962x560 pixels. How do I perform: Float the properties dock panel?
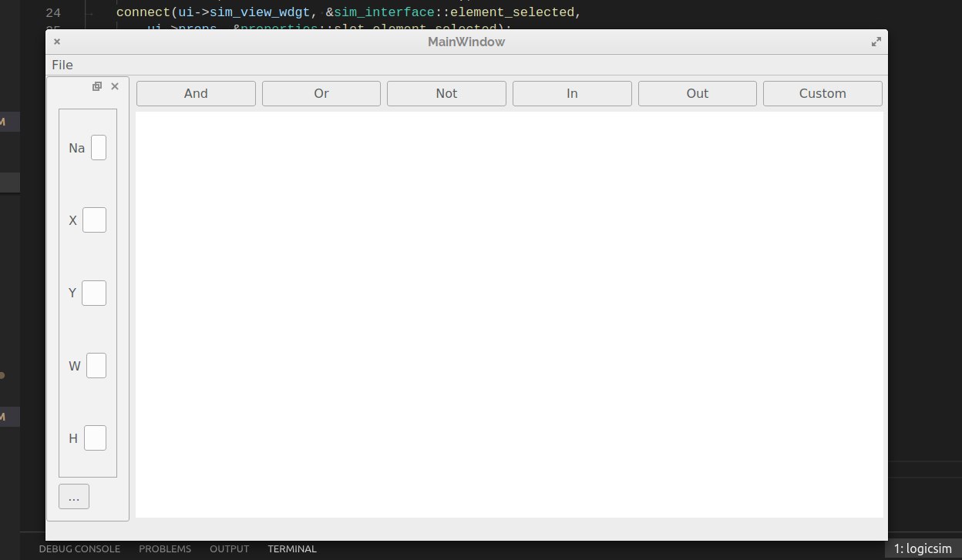97,86
